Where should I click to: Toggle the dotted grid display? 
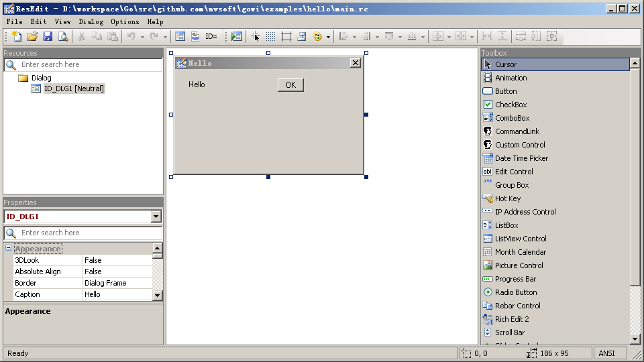[270, 36]
